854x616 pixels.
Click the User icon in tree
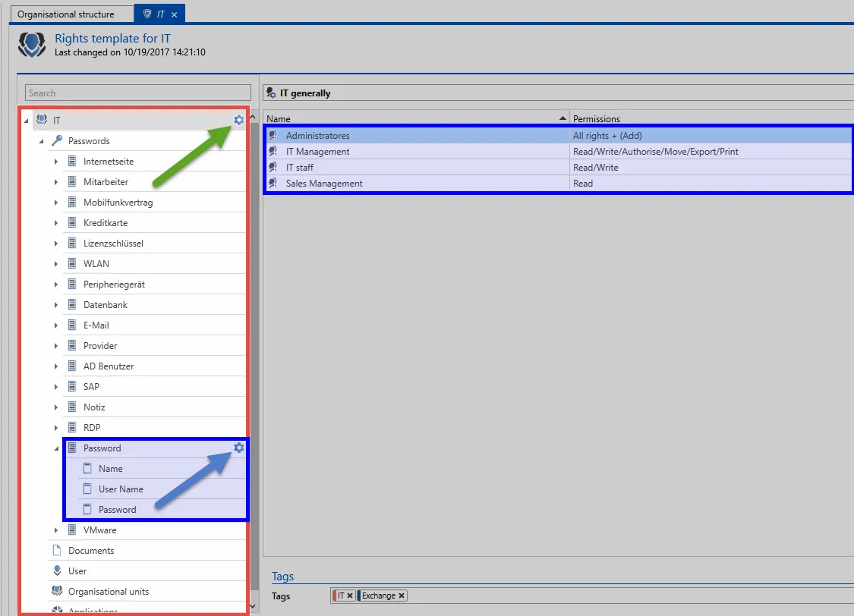point(56,571)
